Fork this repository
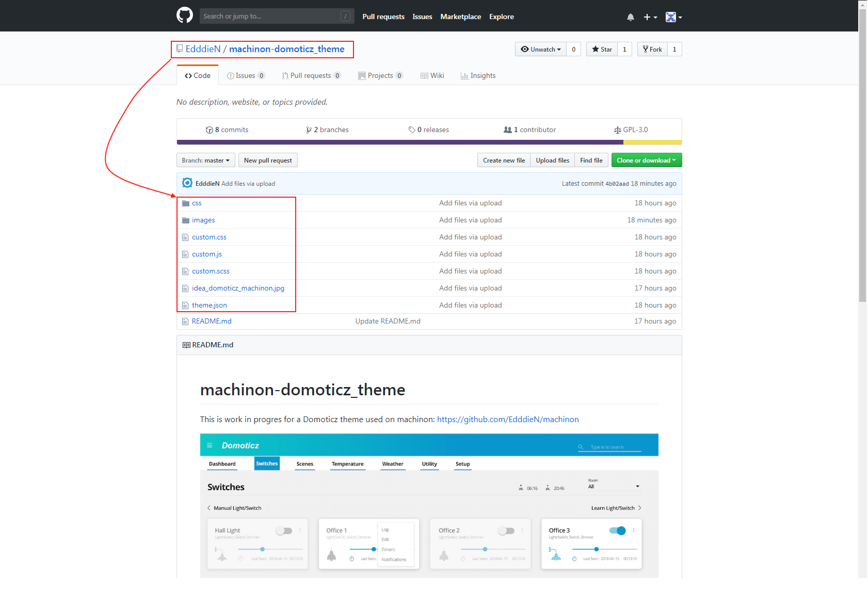This screenshot has height=595, width=868. click(x=652, y=49)
